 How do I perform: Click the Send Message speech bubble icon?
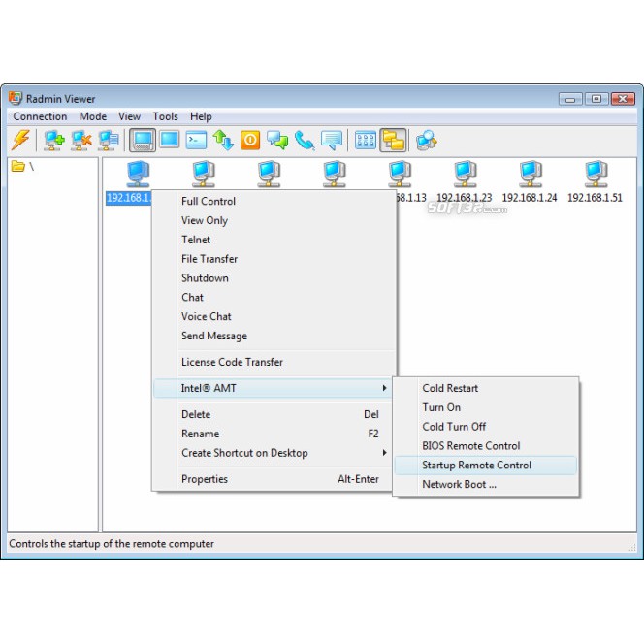click(332, 140)
